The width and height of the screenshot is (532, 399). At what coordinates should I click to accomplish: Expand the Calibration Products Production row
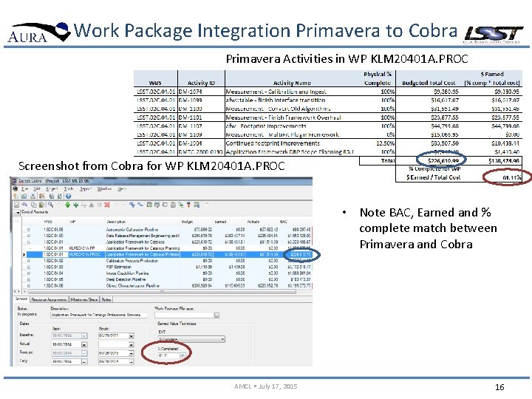coord(29,261)
